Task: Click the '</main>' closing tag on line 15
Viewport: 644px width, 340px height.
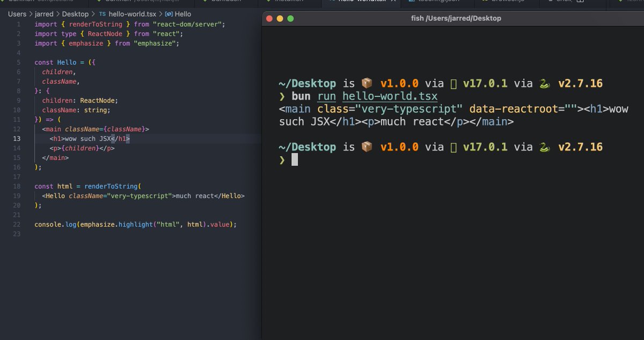Action: [55, 158]
